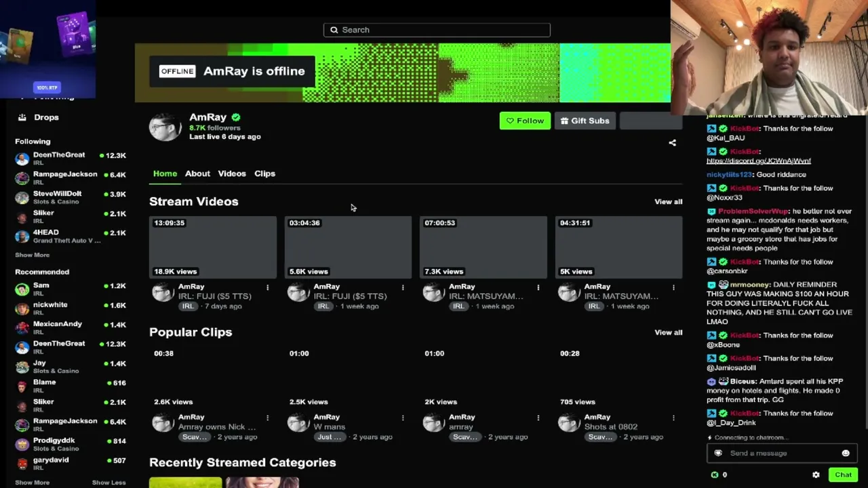
Task: Expand Following list with Show More
Action: click(x=33, y=255)
